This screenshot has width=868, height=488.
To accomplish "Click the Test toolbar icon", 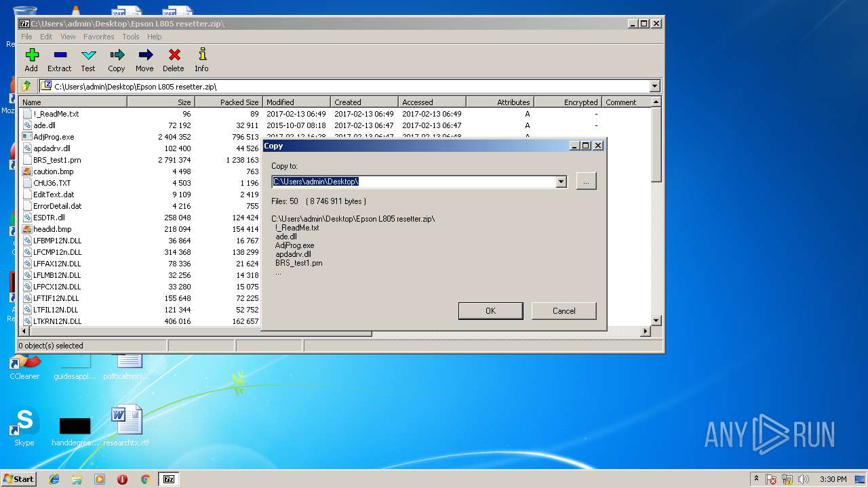I will pos(88,60).
